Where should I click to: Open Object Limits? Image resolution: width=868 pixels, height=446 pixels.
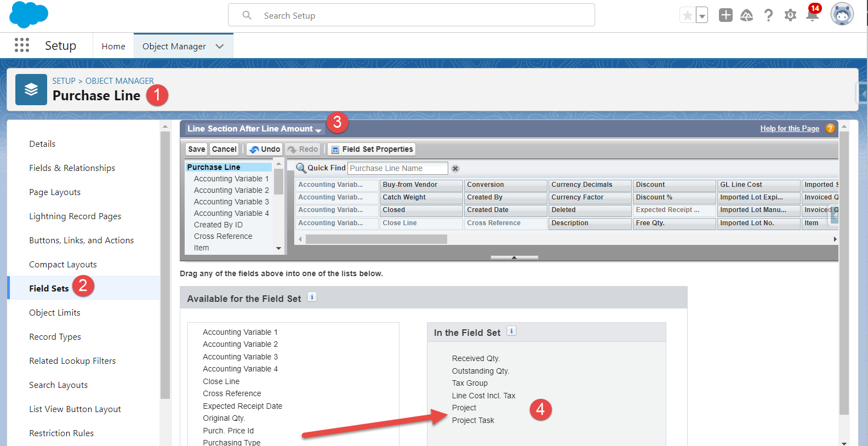[55, 313]
